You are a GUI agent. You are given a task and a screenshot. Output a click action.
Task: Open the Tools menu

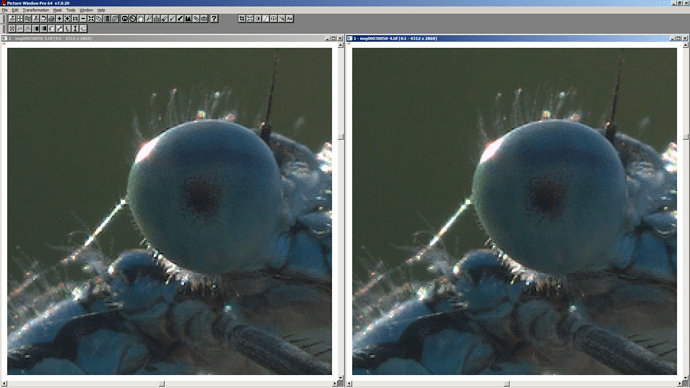click(x=70, y=10)
